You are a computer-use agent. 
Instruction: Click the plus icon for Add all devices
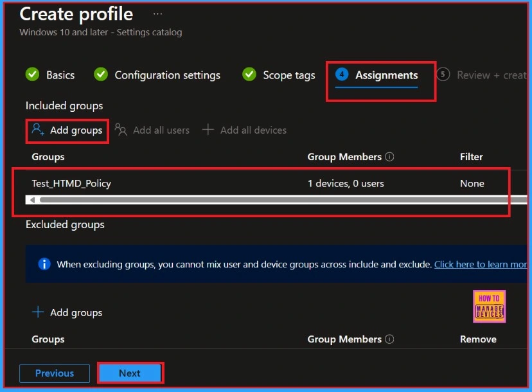click(208, 130)
